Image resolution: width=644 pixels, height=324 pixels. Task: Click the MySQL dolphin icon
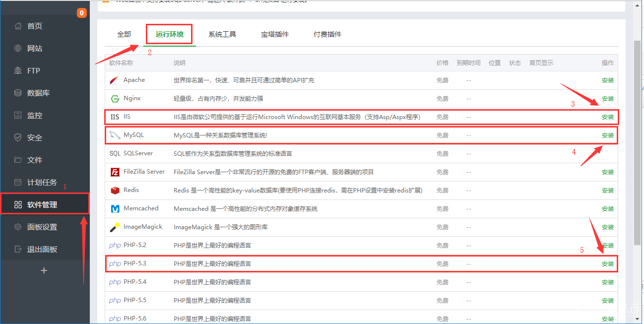point(115,135)
